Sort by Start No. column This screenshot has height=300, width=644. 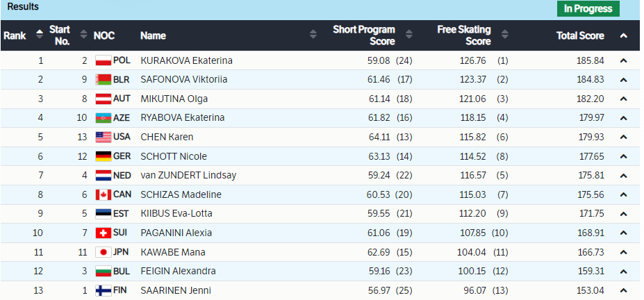pos(83,35)
